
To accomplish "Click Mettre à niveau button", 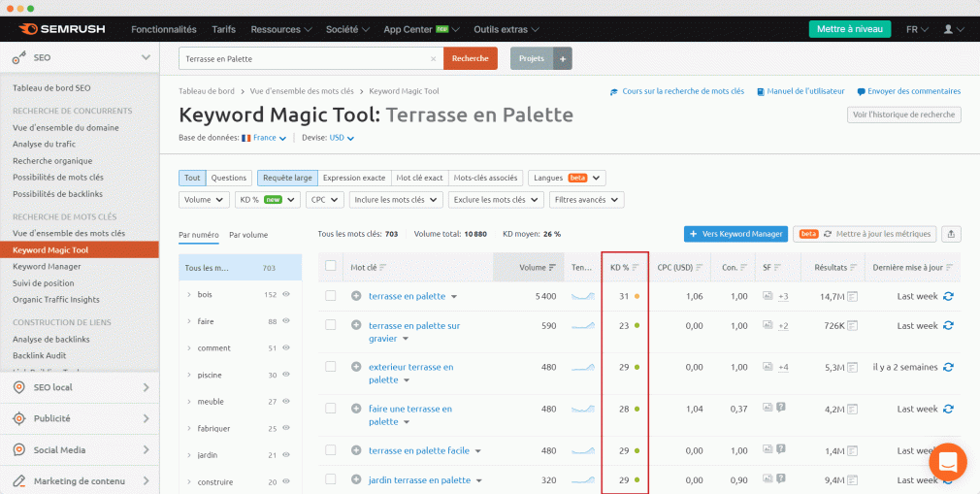I will pos(850,29).
